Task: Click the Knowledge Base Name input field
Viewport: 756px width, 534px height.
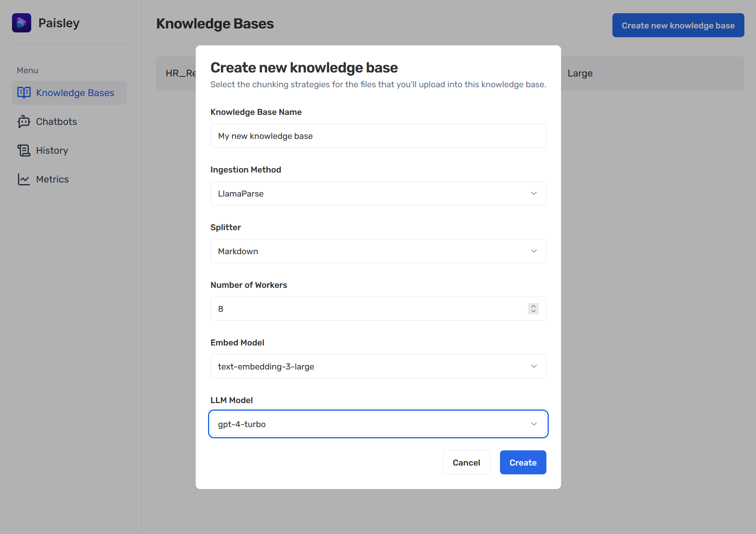Action: pyautogui.click(x=378, y=136)
